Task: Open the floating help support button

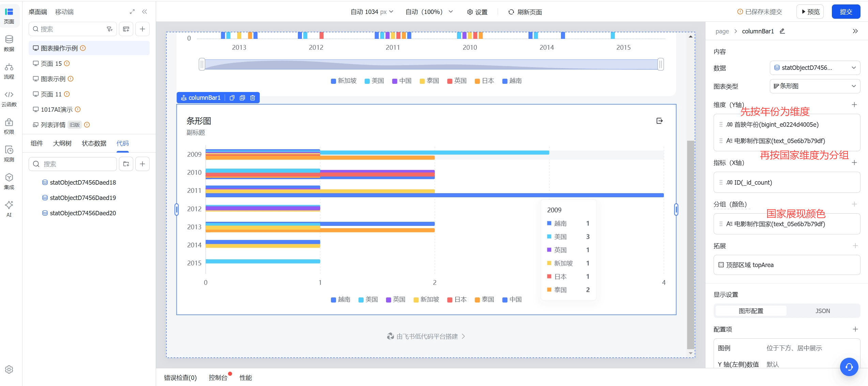Action: point(849,367)
